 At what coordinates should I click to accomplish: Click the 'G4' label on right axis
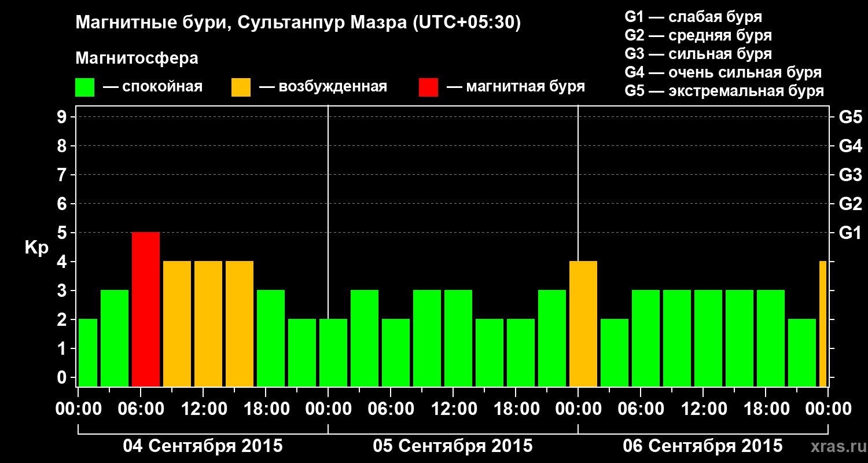point(850,146)
